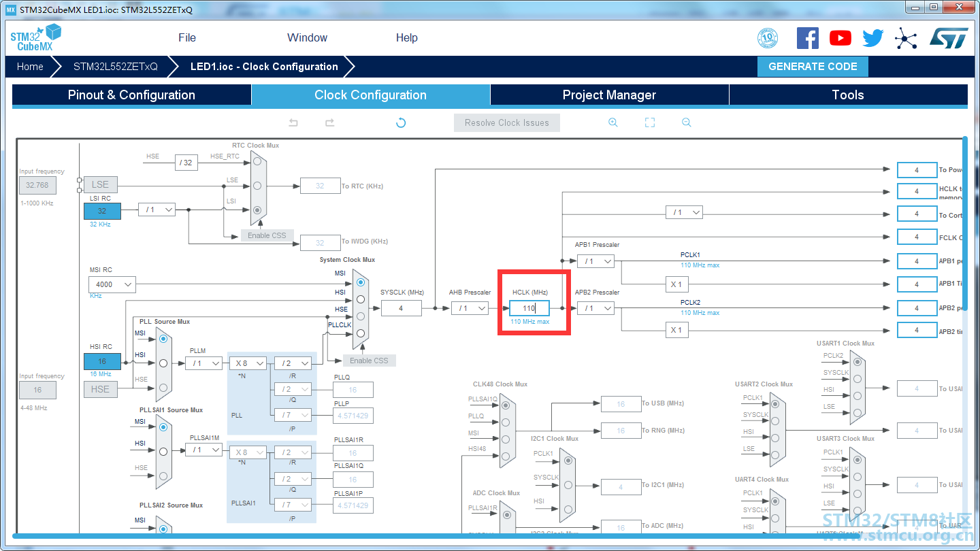Select PLLQ in CLK48 Clock Mux
This screenshot has width=980, height=551.
[505, 422]
